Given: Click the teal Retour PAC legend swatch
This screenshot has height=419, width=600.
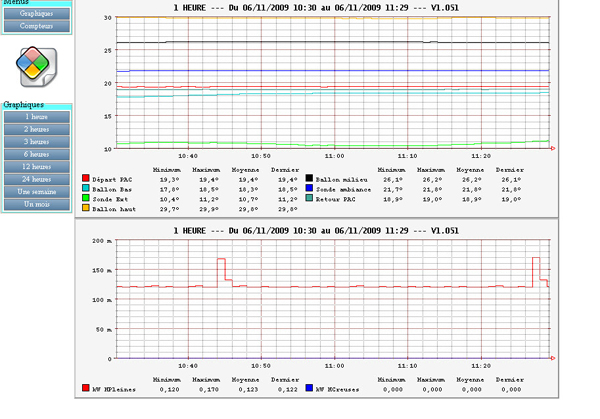Looking at the screenshot, I should pyautogui.click(x=309, y=198).
